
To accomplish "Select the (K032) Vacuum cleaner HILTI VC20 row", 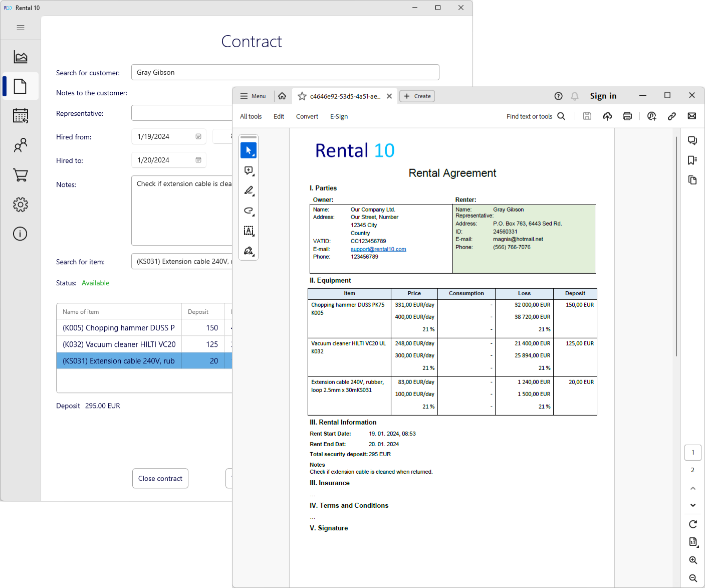I will [144, 344].
